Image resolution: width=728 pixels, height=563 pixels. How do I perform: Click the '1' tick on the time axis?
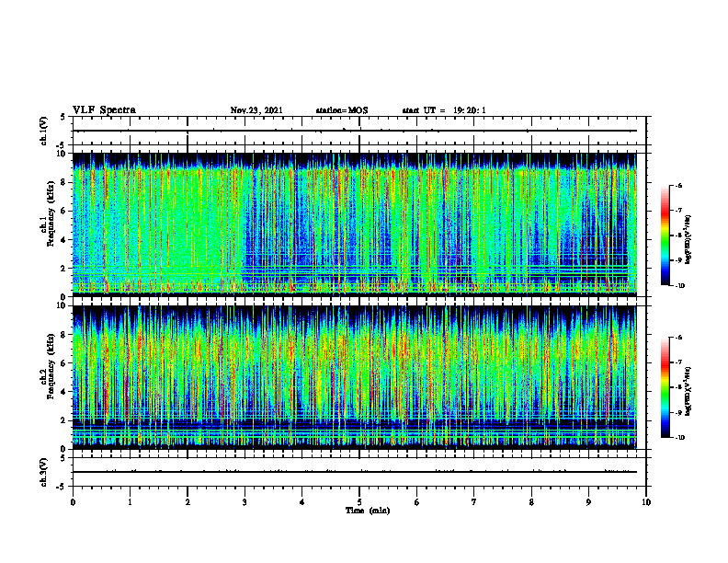coord(130,502)
